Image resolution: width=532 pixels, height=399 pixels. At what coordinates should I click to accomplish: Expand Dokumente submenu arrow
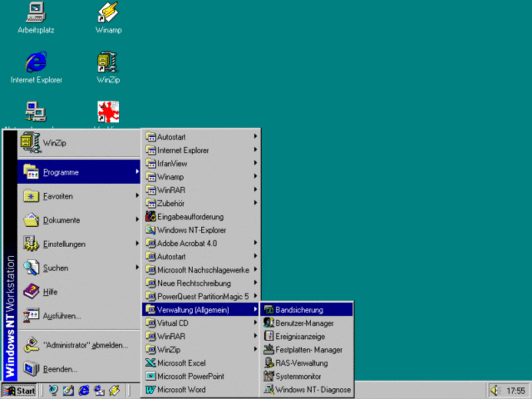click(x=137, y=219)
